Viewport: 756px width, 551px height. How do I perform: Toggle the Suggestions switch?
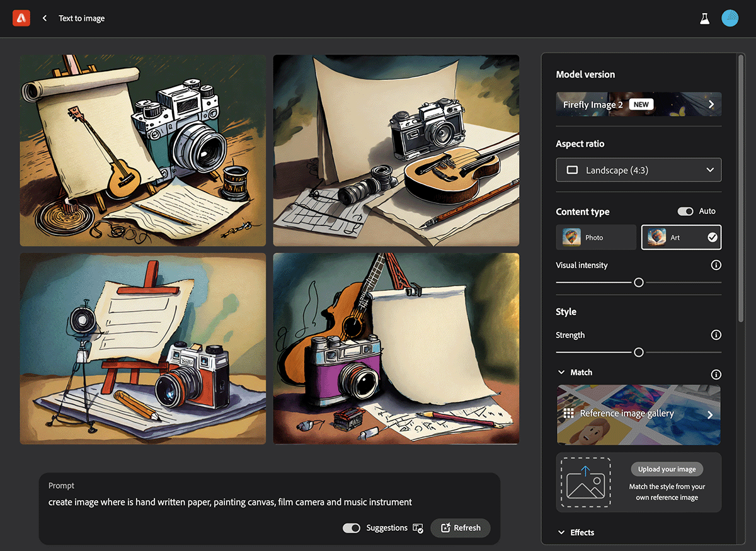(x=352, y=528)
